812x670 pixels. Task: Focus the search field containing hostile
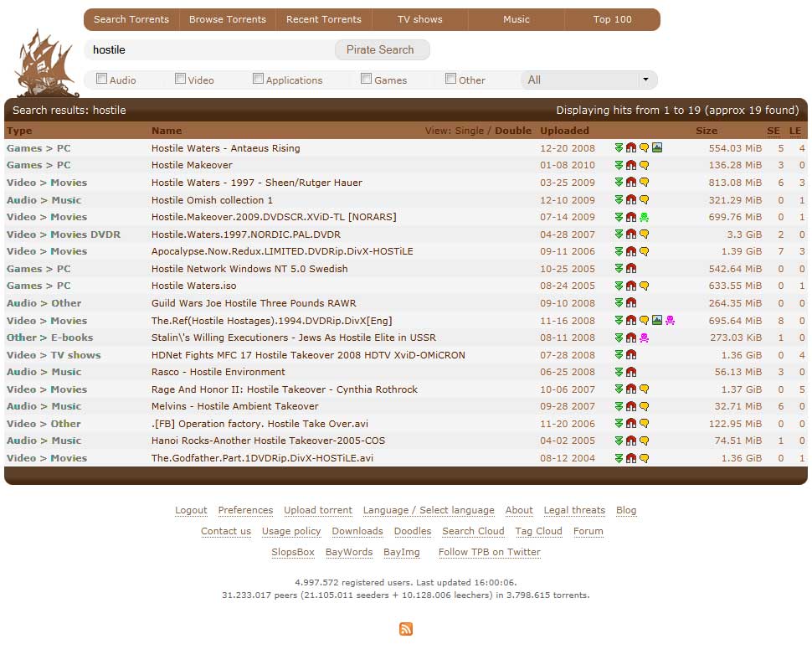210,49
